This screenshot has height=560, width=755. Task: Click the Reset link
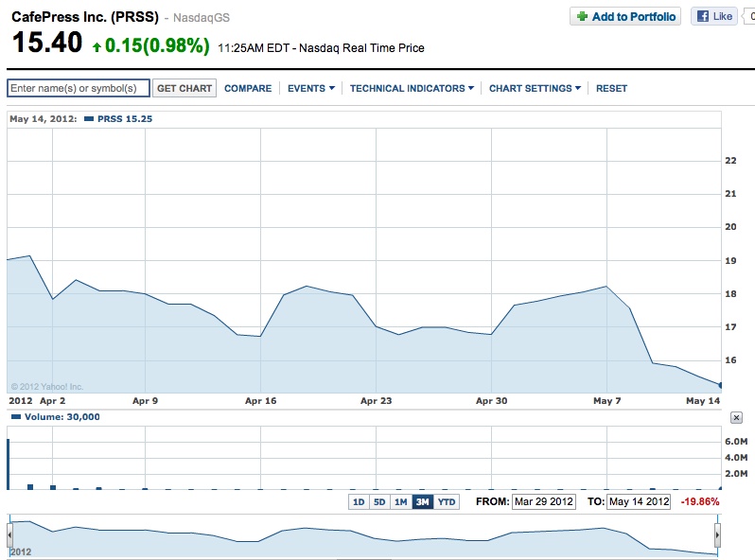(611, 89)
